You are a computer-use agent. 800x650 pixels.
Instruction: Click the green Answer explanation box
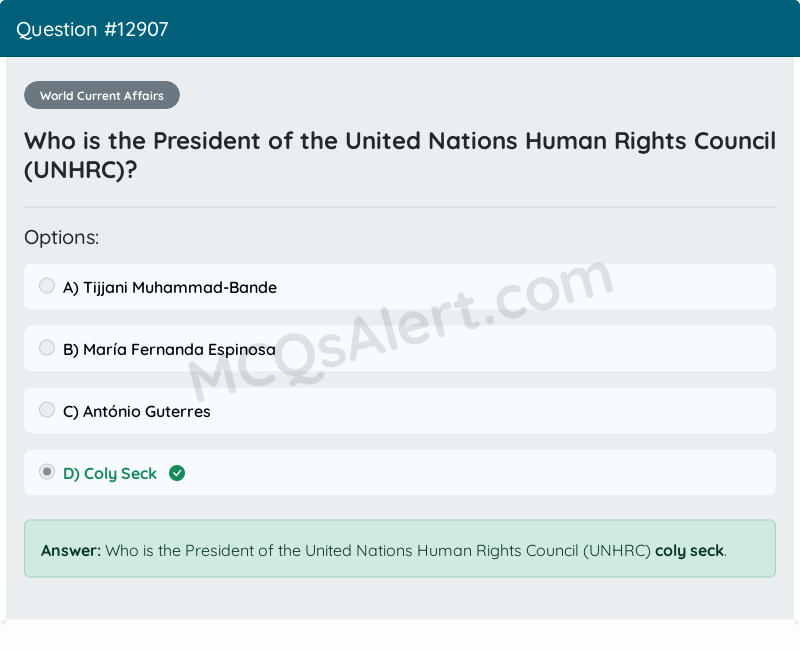[x=400, y=548]
